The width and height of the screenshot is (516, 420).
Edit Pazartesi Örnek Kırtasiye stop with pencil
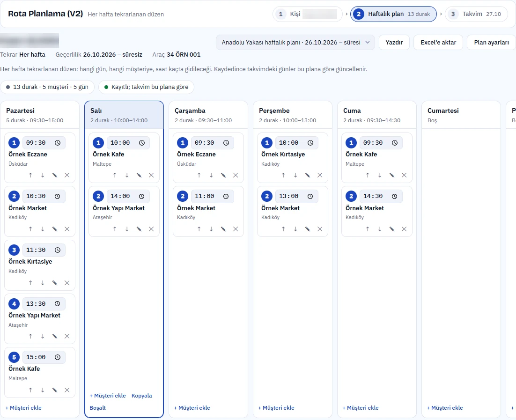[55, 283]
